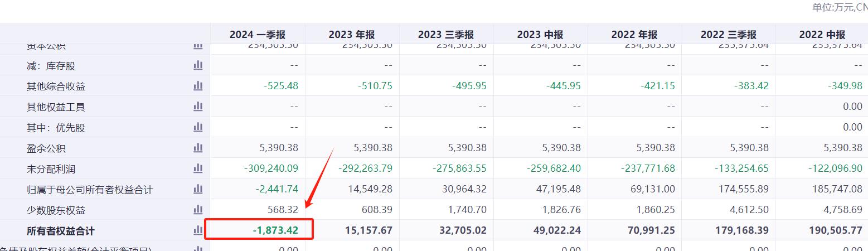This screenshot has height=251, width=868.
Task: Click the 未分配利润 row label
Action: coord(51,169)
